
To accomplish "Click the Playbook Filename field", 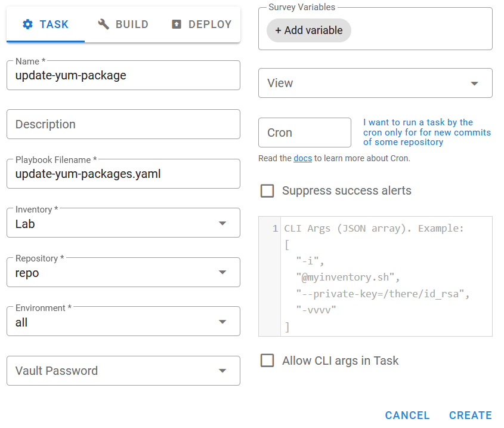I will coord(123,174).
